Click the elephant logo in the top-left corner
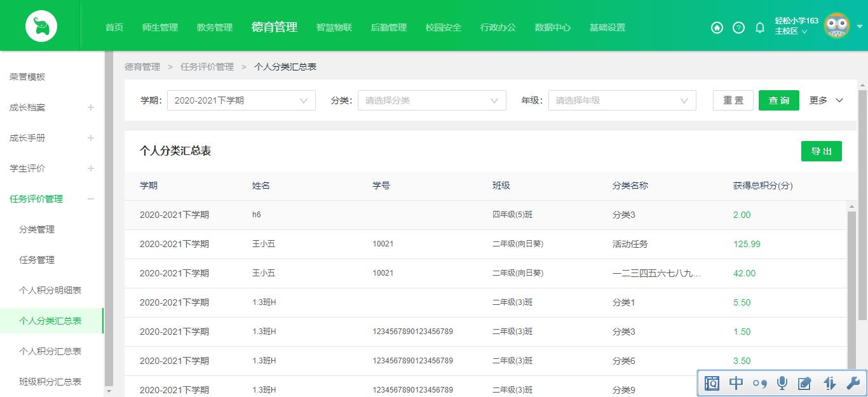This screenshot has width=868, height=397. click(39, 25)
